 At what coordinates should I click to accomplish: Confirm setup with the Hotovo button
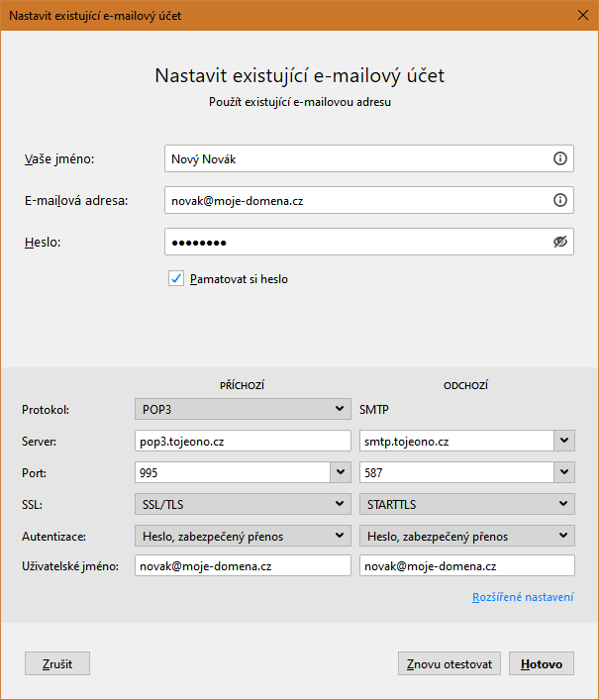tap(542, 663)
